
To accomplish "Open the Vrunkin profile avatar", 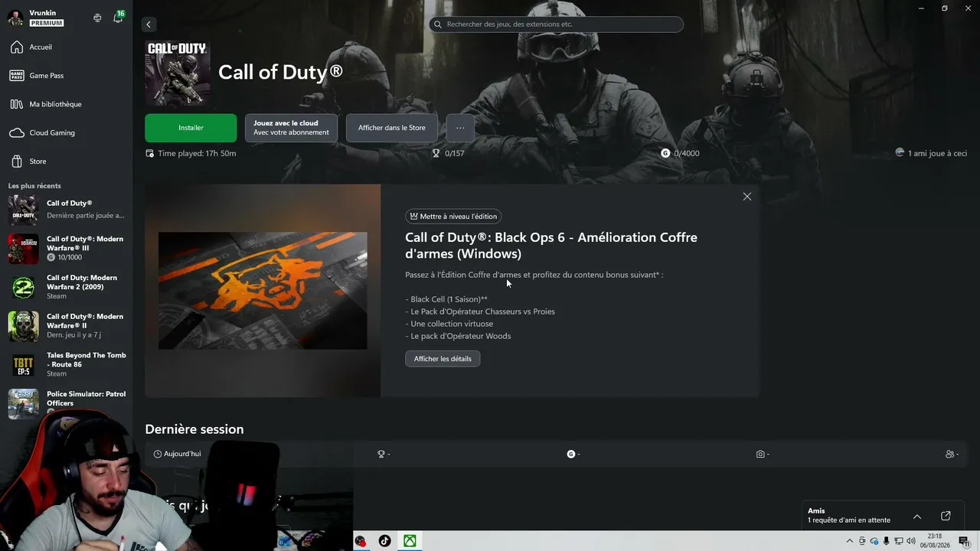I will pyautogui.click(x=15, y=18).
